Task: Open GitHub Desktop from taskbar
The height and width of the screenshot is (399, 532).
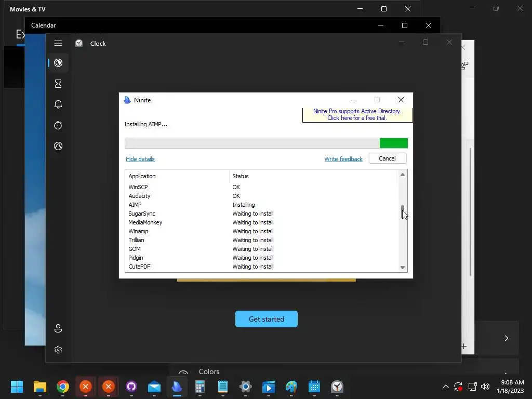Action: 131,387
